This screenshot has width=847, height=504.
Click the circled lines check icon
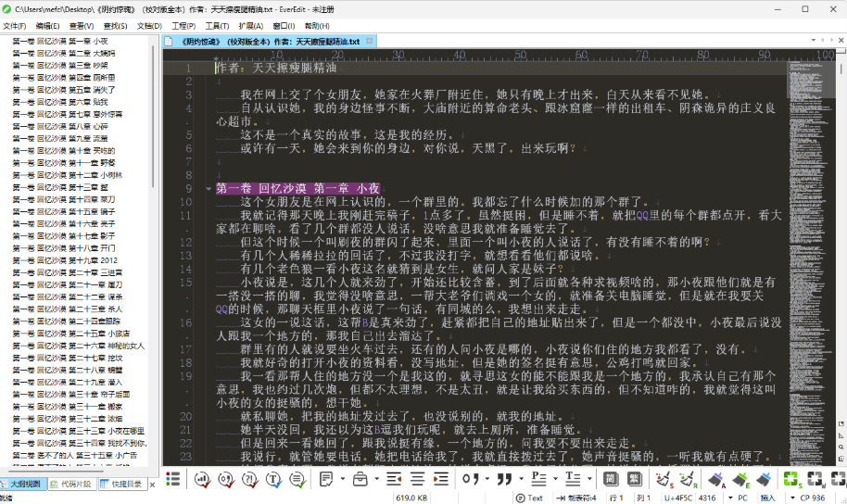pos(297,479)
